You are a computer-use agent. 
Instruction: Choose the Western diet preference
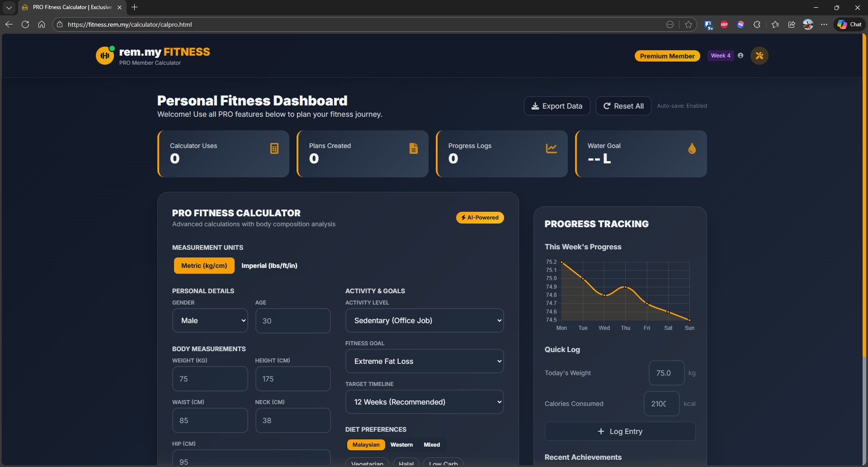pyautogui.click(x=401, y=445)
